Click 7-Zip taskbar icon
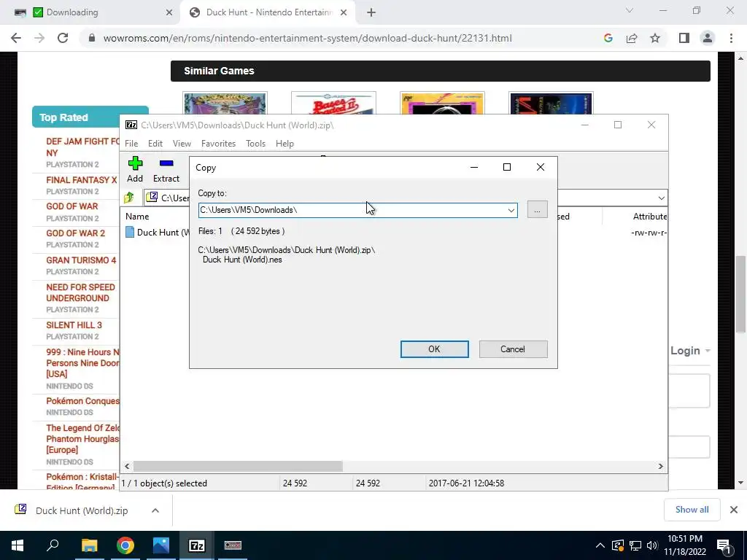This screenshot has height=560, width=747. (197, 545)
